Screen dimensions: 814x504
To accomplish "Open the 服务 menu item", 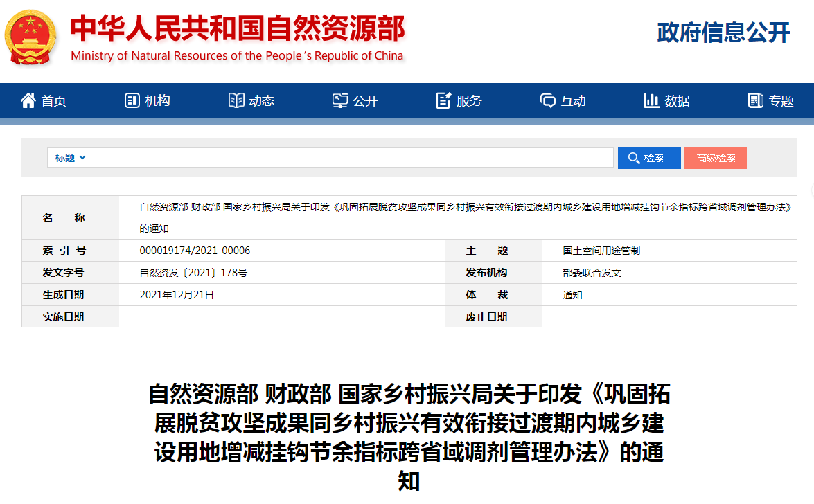I will pyautogui.click(x=459, y=100).
